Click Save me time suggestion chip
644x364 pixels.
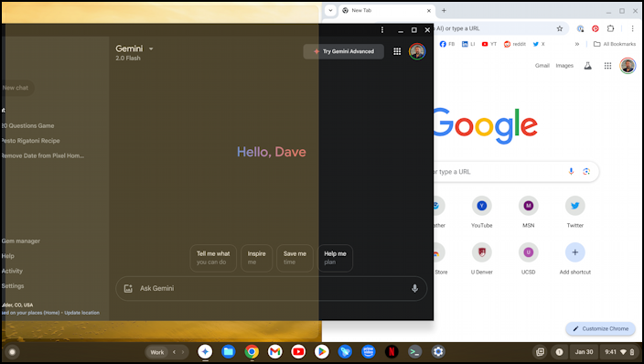pos(295,258)
